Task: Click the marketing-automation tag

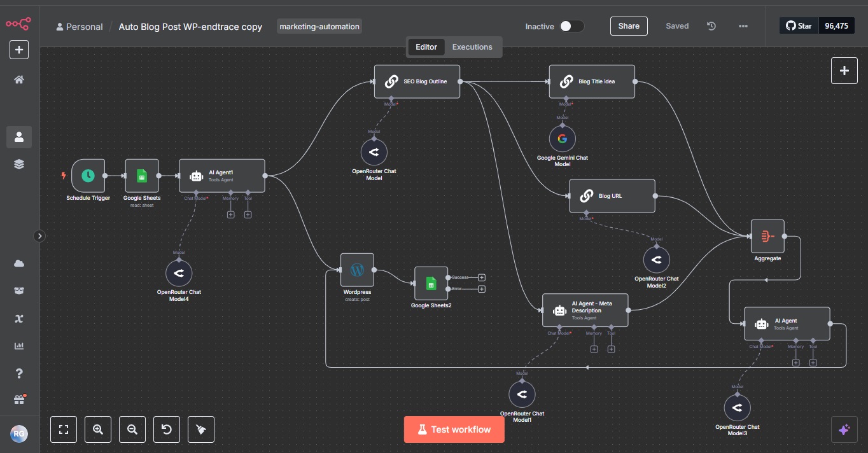Action: tap(319, 27)
